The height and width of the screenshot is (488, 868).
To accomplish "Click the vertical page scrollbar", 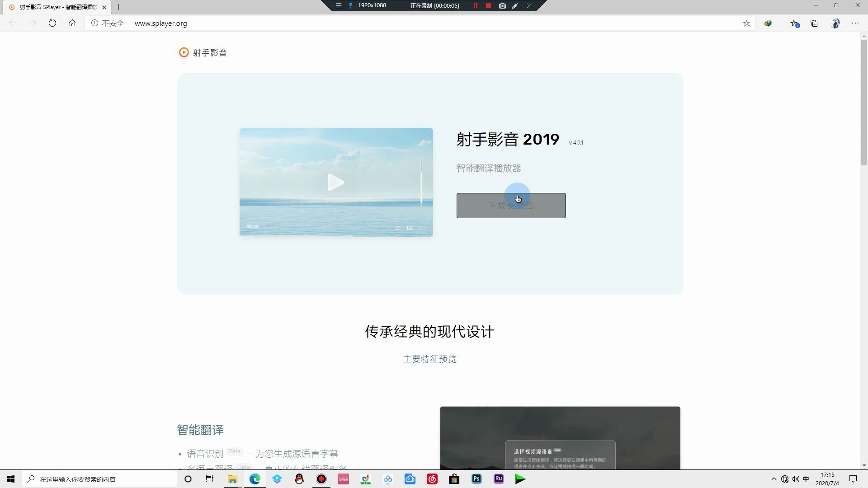I will [x=864, y=103].
